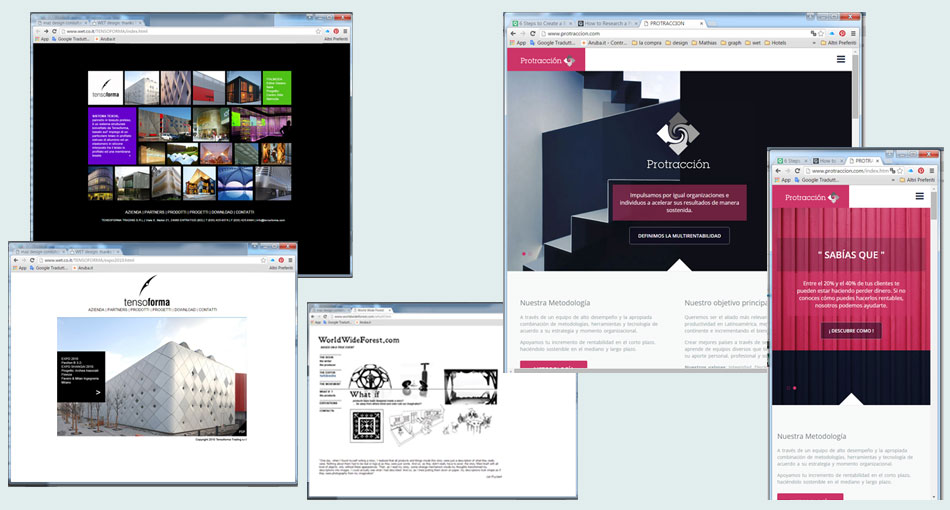The image size is (950, 510).
Task: Open 'Google Tradutt...' bookmark in large Protracción window
Action: coord(551,43)
